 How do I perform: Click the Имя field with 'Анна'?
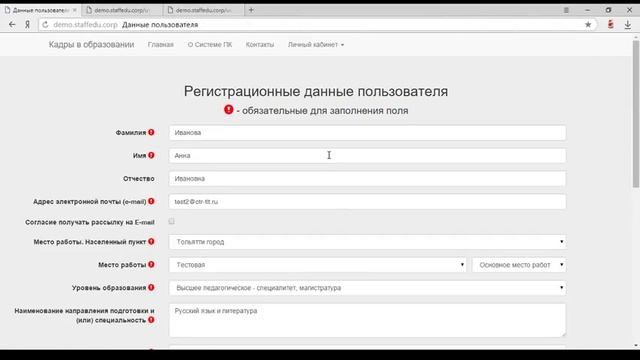[x=367, y=156]
